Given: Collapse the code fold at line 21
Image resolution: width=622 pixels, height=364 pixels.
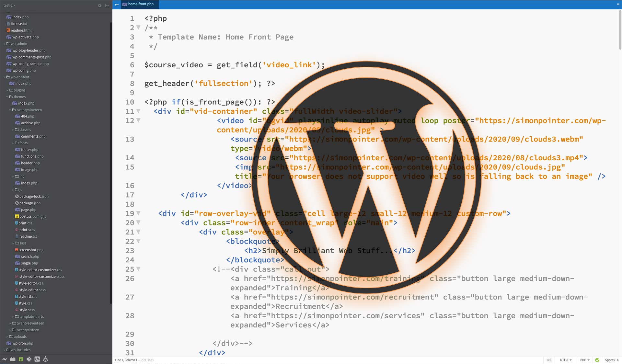Looking at the screenshot, I should 138,232.
